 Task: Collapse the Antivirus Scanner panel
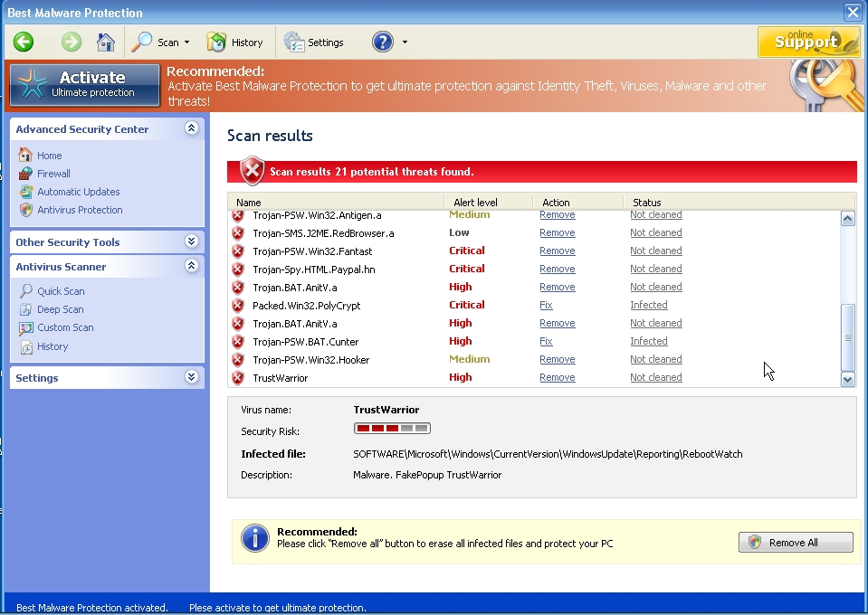pos(192,266)
